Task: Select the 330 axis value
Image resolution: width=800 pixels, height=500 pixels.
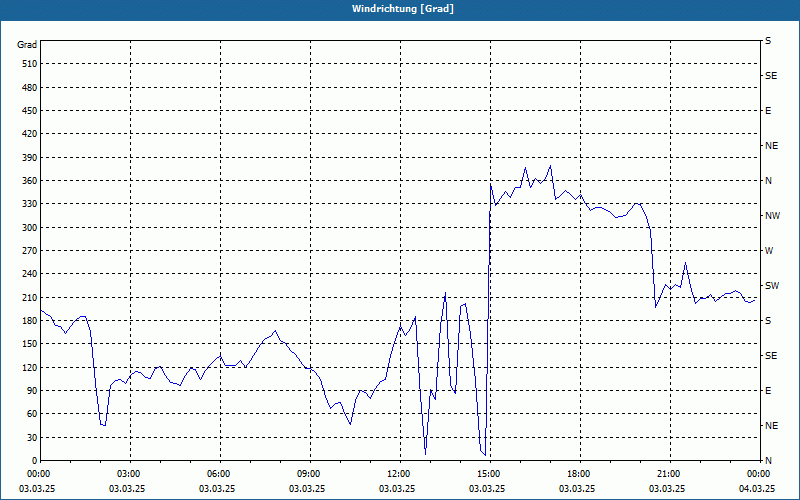Action: pos(30,204)
